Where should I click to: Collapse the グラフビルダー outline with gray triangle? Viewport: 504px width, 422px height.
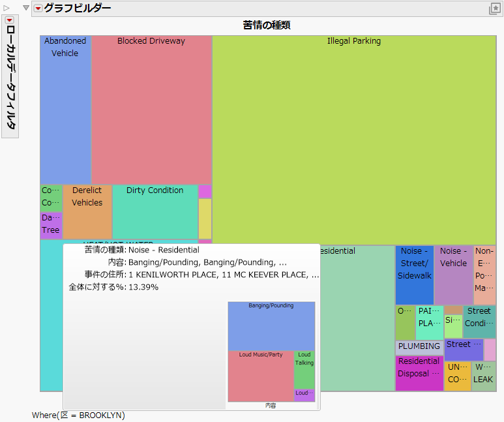tap(26, 8)
